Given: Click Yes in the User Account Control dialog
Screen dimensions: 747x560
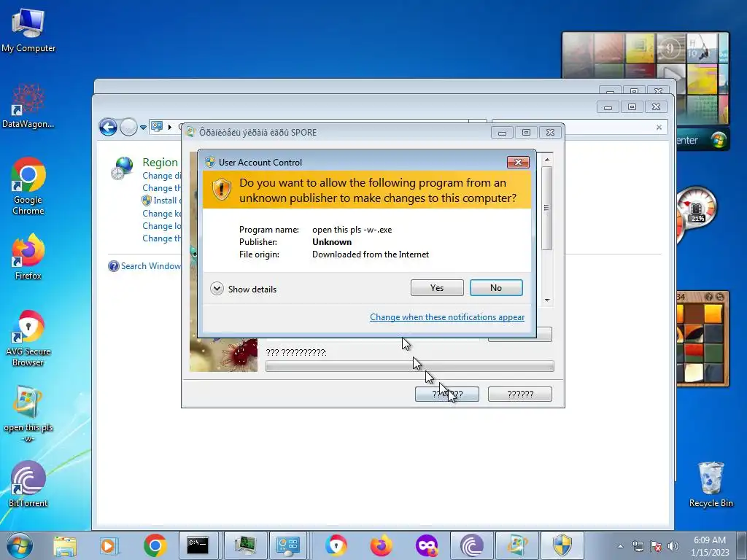Looking at the screenshot, I should [437, 287].
